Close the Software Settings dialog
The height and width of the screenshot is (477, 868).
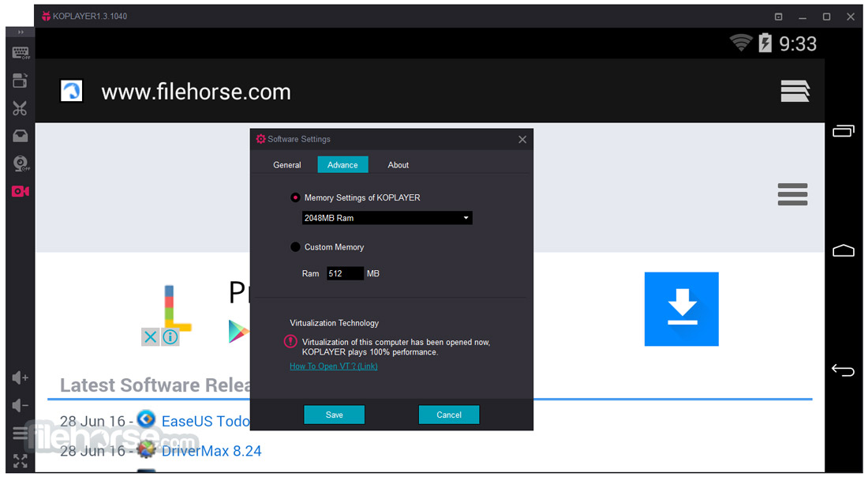pos(522,140)
